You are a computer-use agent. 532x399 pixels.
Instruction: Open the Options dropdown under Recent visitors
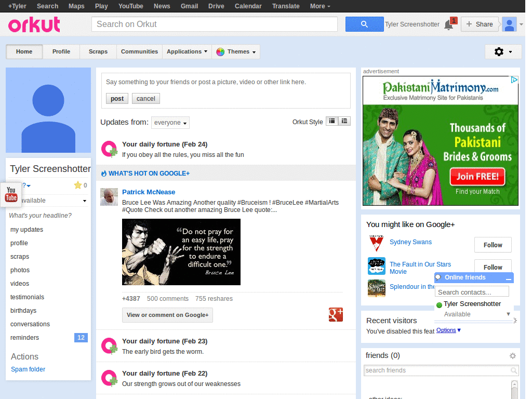(x=448, y=330)
